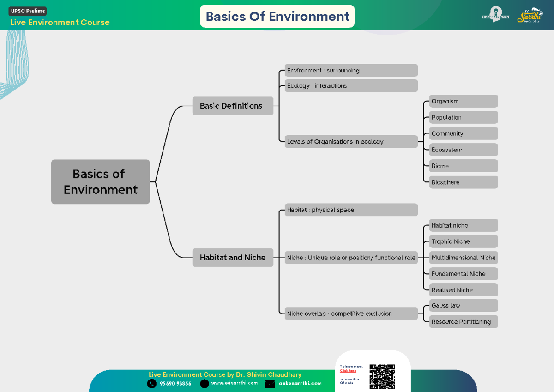Screen dimensions: 554x392
Task: Select the Ecosystem node
Action: click(x=463, y=149)
